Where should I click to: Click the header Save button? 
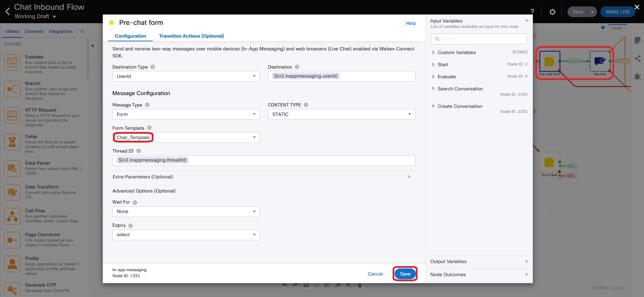(578, 12)
